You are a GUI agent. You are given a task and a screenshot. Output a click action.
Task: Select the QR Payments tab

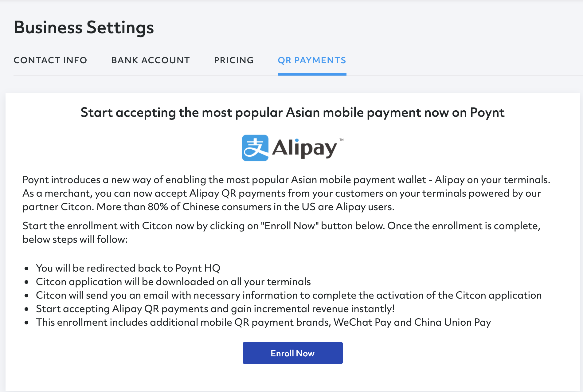point(312,60)
